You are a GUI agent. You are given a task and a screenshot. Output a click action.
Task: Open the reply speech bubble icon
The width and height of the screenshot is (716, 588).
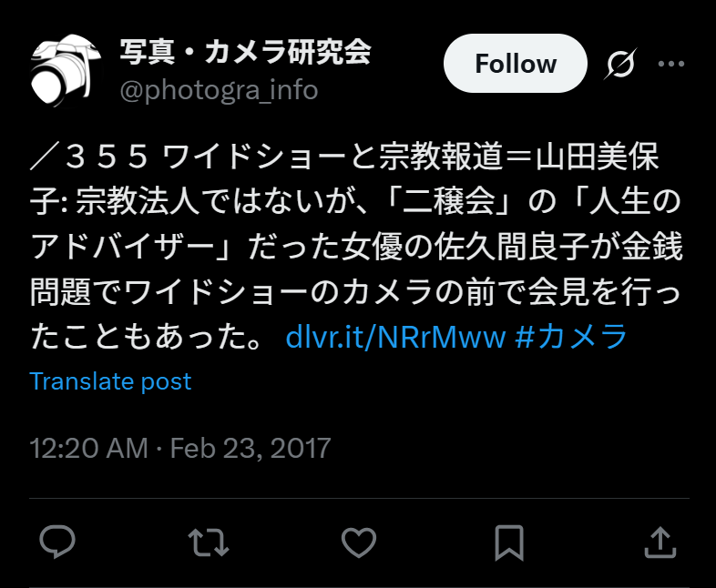coord(57,542)
